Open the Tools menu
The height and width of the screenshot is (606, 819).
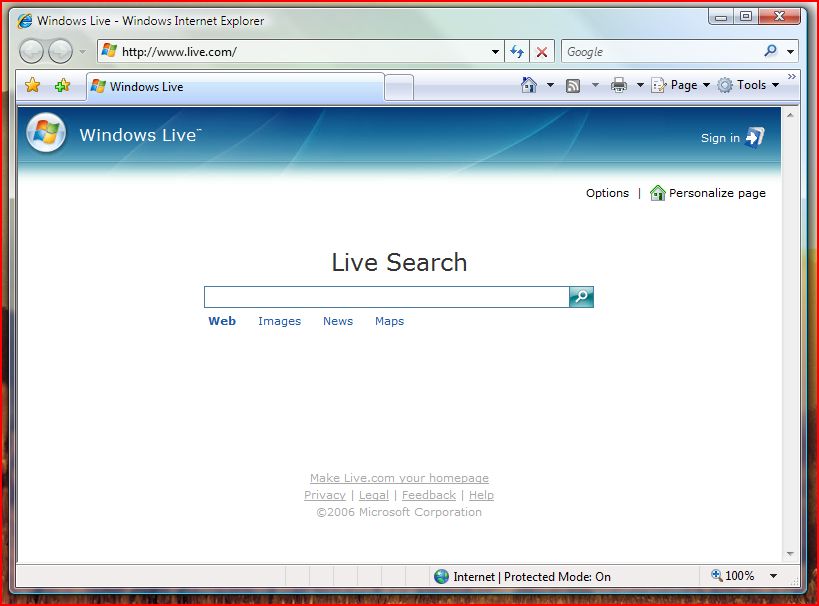[748, 85]
